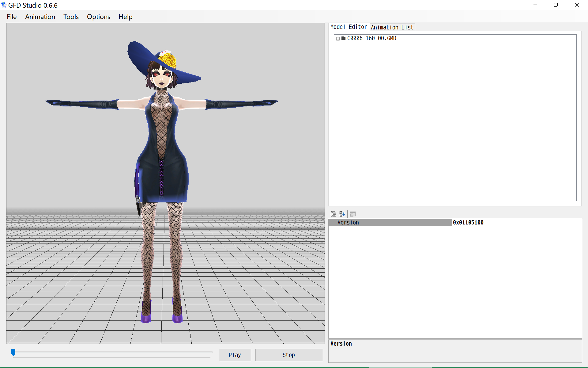Open the Help menu
The image size is (588, 368).
(125, 17)
